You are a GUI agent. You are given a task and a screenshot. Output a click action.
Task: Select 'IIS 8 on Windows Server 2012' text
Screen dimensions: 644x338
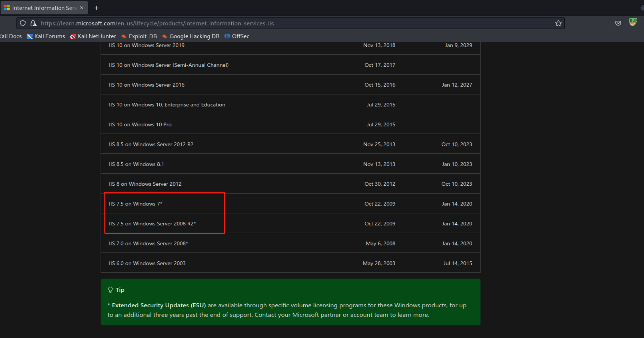click(145, 184)
